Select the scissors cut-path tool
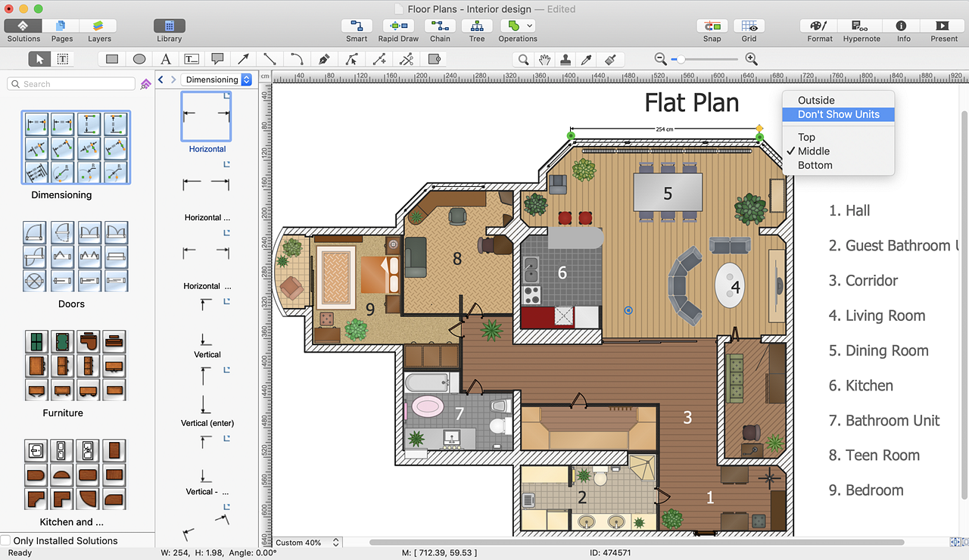Image resolution: width=969 pixels, height=560 pixels. point(407,59)
